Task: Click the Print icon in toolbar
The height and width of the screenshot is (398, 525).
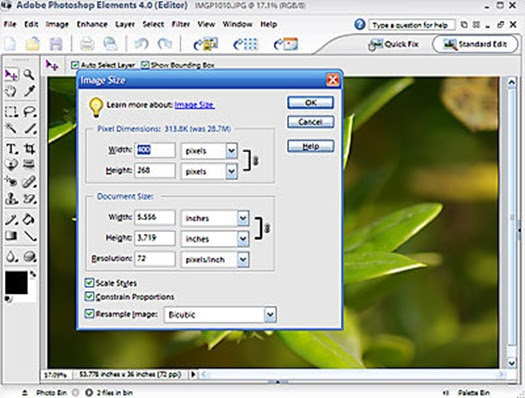Action: (87, 44)
